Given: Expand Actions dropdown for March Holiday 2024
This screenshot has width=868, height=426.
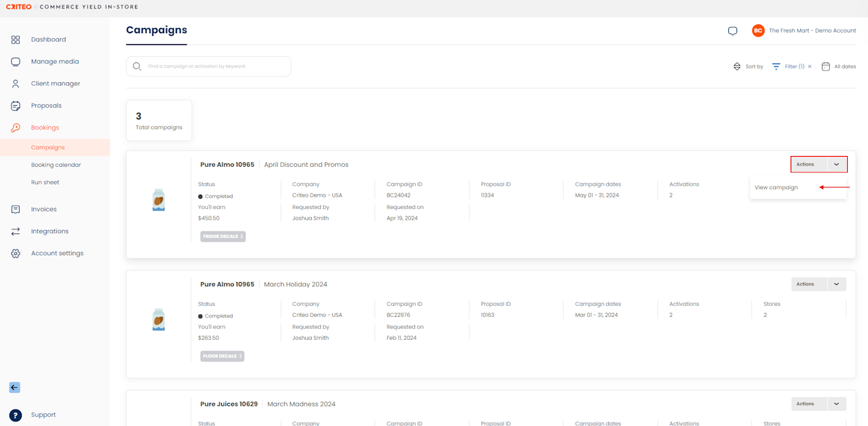Looking at the screenshot, I should coord(836,284).
